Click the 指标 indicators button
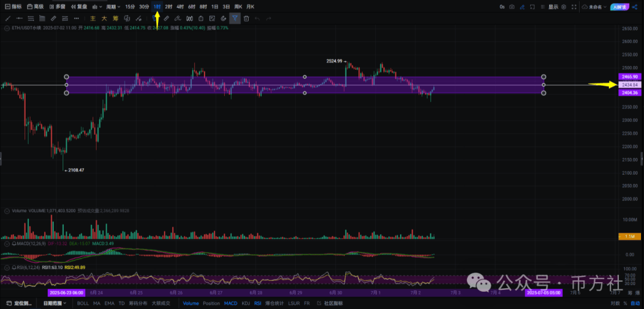Screen dimensions: 644x309 click(x=13, y=7)
